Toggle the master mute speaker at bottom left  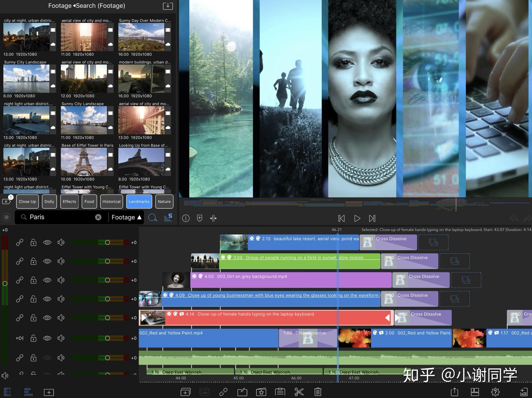pos(5,375)
